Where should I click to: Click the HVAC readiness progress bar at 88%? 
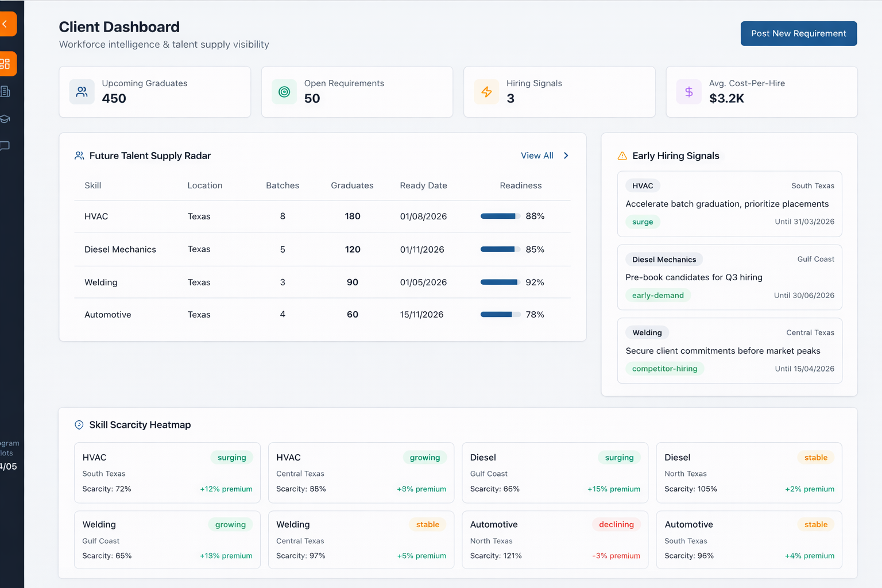499,216
